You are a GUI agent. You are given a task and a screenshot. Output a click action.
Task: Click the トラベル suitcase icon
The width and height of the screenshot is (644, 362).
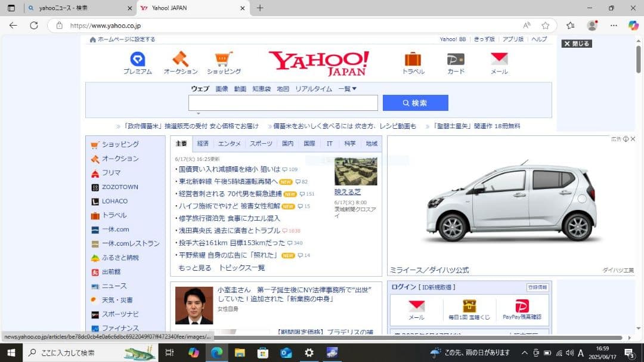(x=412, y=60)
